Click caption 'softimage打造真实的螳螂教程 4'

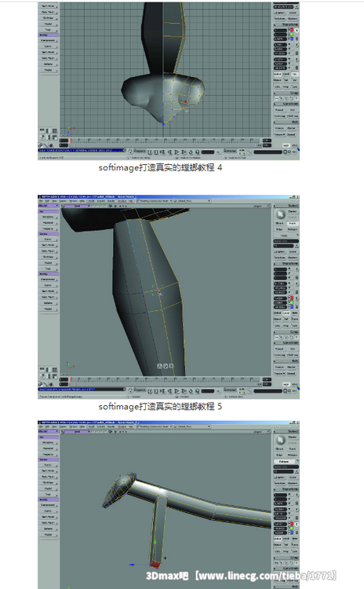coord(160,167)
